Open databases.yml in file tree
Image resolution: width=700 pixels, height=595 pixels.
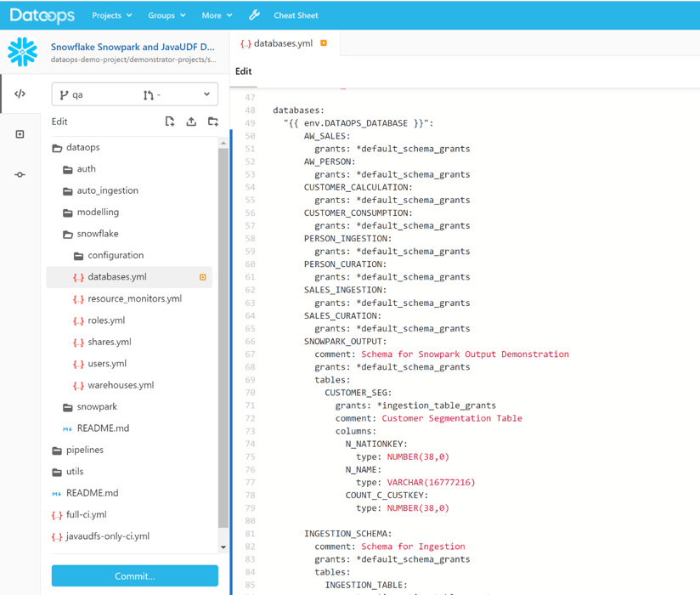coord(129,277)
